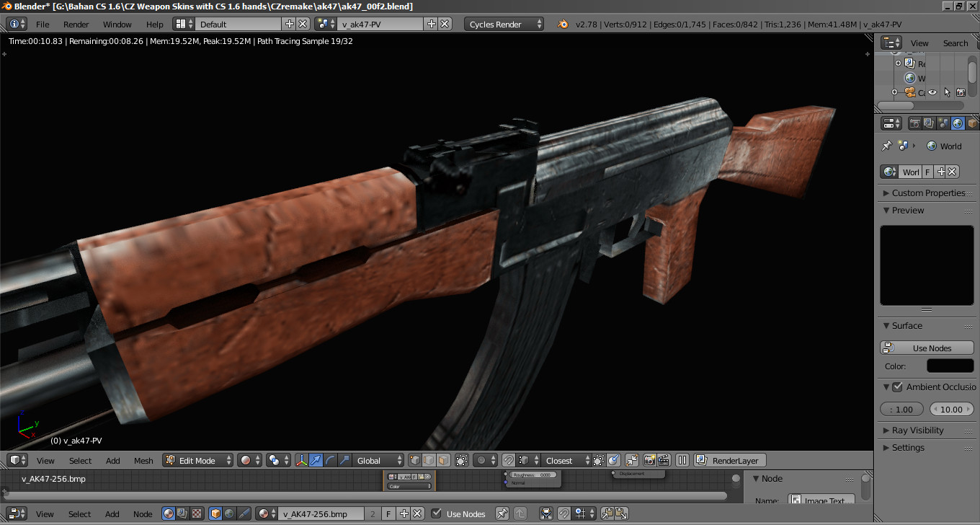
Task: Open the Edit Mode interaction dropdown
Action: click(x=197, y=459)
